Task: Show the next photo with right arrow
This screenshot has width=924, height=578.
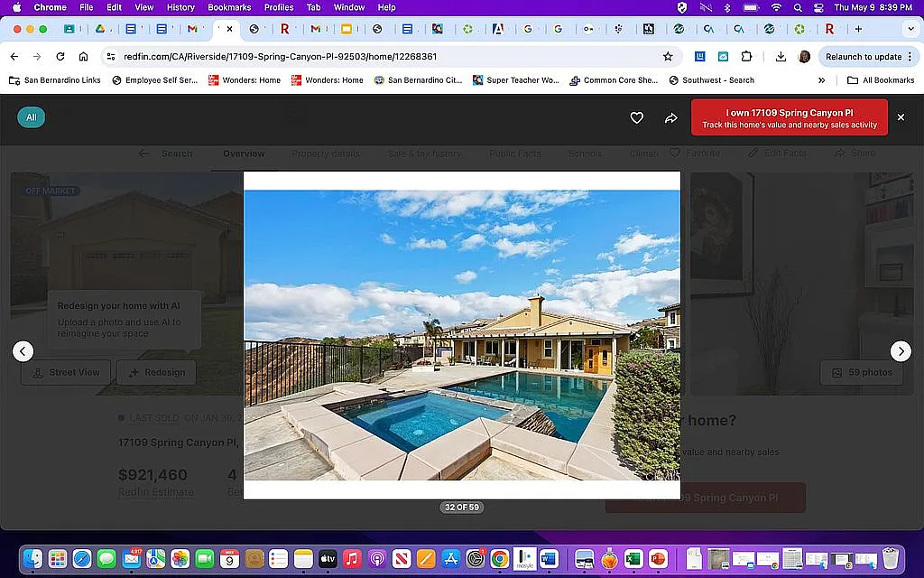Action: [x=900, y=351]
